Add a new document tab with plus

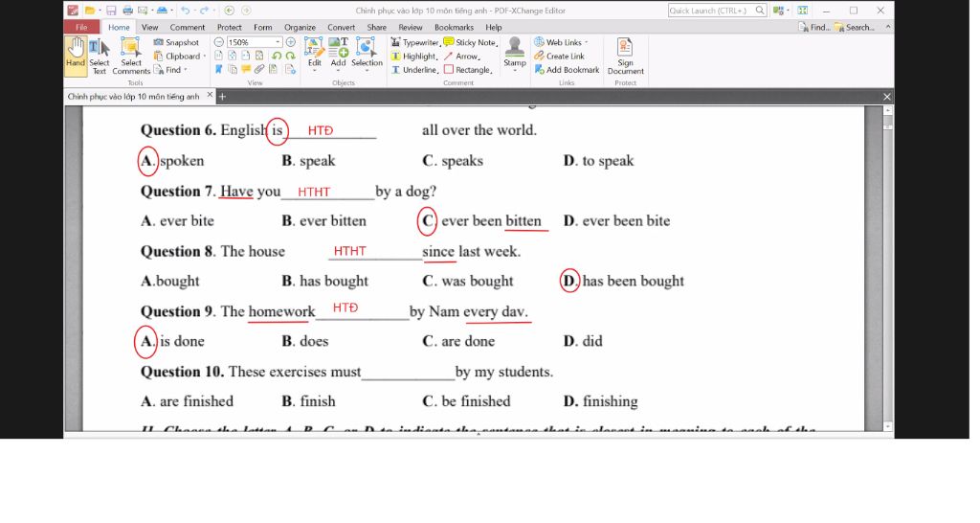tap(222, 97)
